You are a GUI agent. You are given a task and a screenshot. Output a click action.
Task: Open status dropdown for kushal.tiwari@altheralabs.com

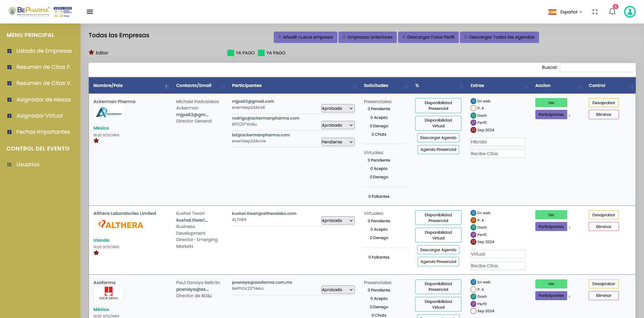[x=338, y=221]
